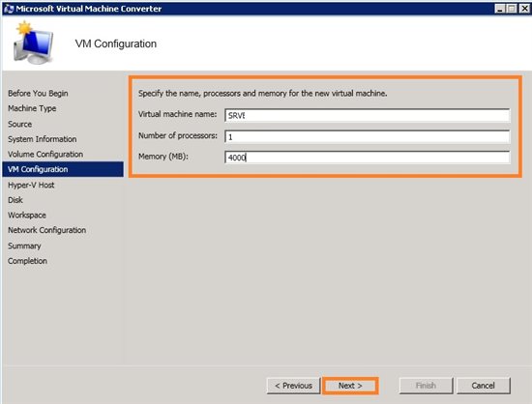
Task: Click the wizard computer logo icon
Action: [33, 43]
